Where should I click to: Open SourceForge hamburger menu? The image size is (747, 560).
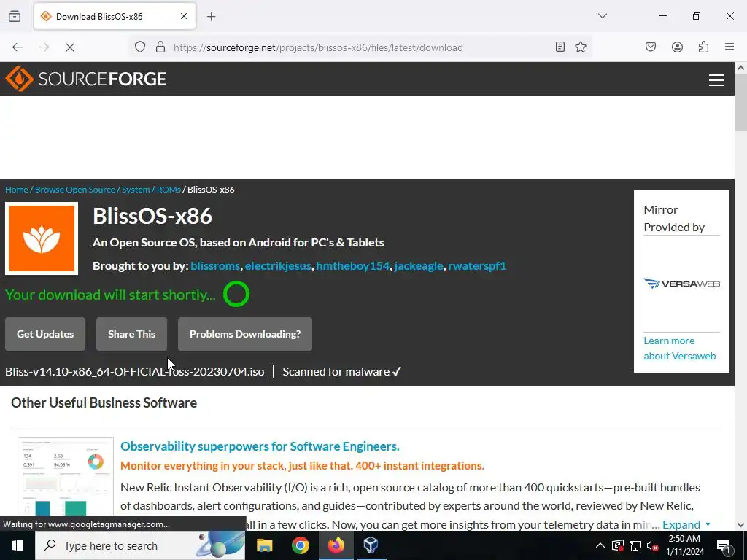click(x=716, y=80)
